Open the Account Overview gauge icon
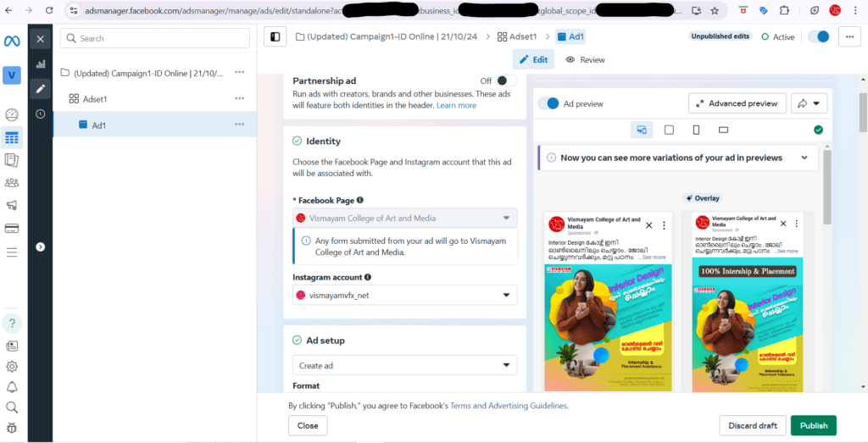The width and height of the screenshot is (868, 443). point(12,115)
